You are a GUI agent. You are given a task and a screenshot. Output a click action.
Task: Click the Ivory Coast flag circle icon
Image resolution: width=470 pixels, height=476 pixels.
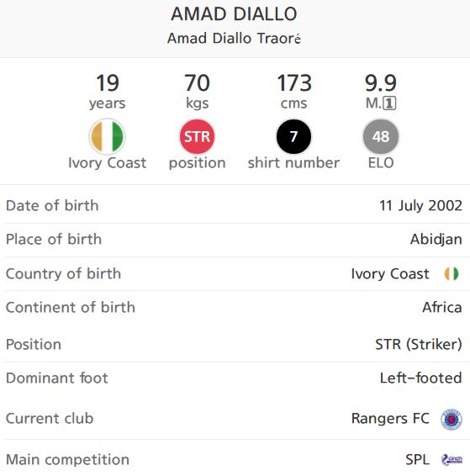(107, 136)
